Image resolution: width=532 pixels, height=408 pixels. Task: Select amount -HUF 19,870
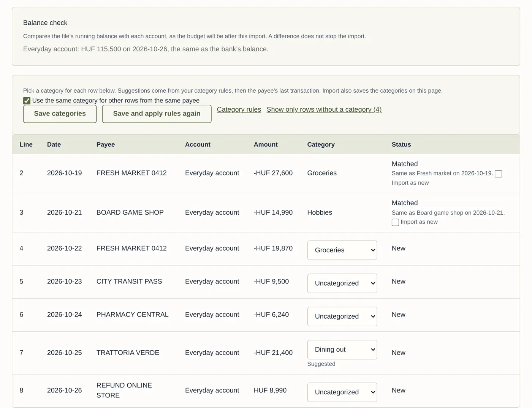point(273,248)
